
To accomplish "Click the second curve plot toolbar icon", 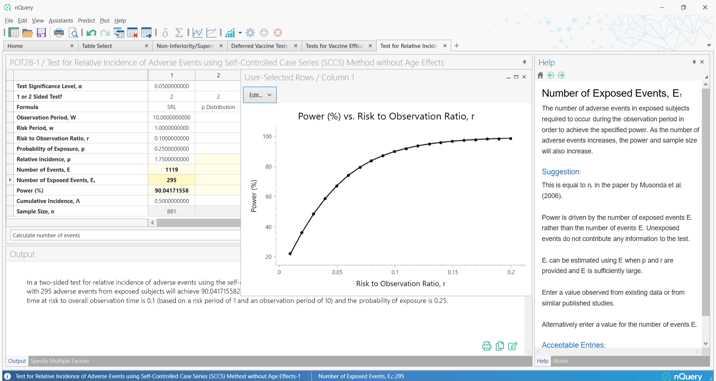I will coord(211,32).
